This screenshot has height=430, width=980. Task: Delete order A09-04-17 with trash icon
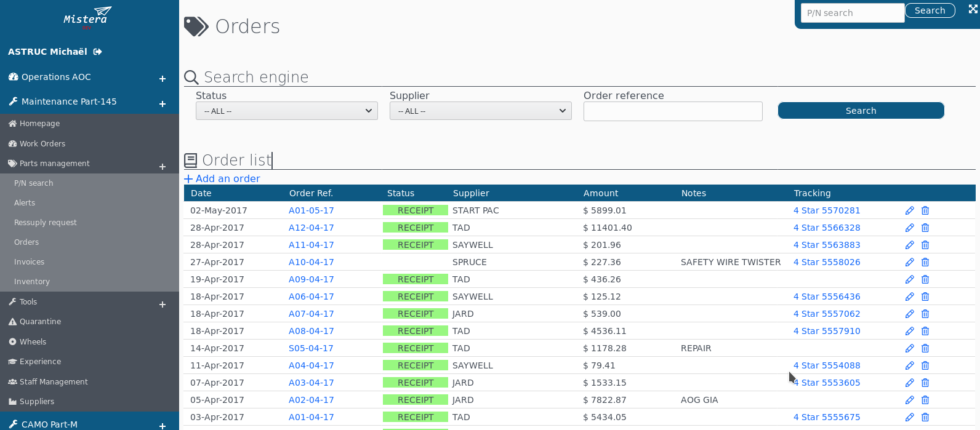925,279
